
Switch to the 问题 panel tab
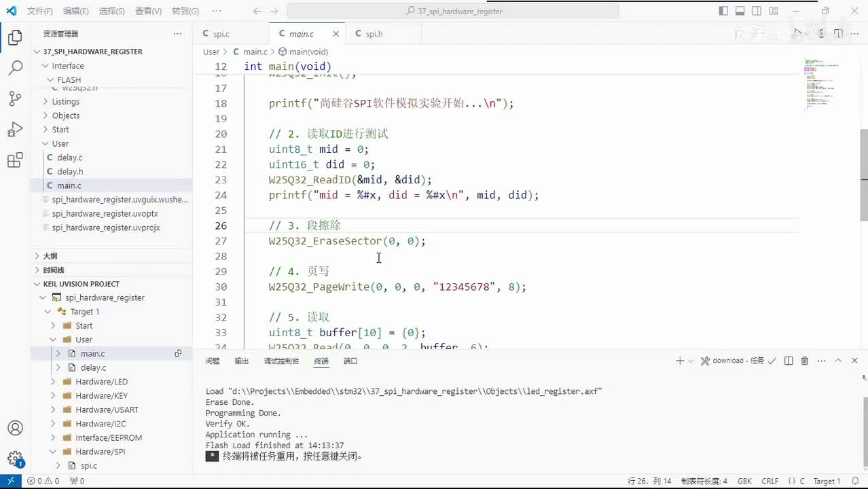coord(213,361)
